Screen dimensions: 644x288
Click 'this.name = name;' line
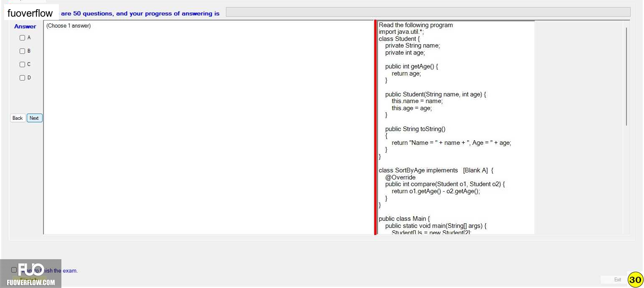click(x=417, y=101)
